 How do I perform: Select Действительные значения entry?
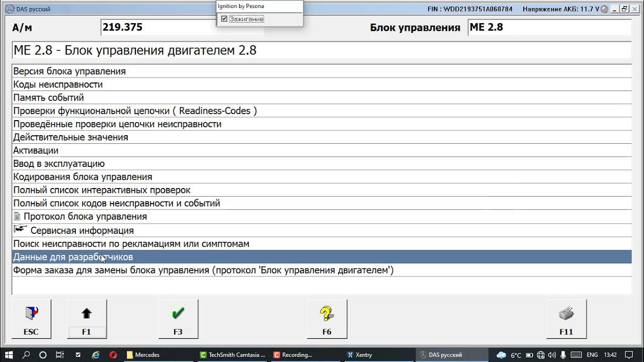322,137
